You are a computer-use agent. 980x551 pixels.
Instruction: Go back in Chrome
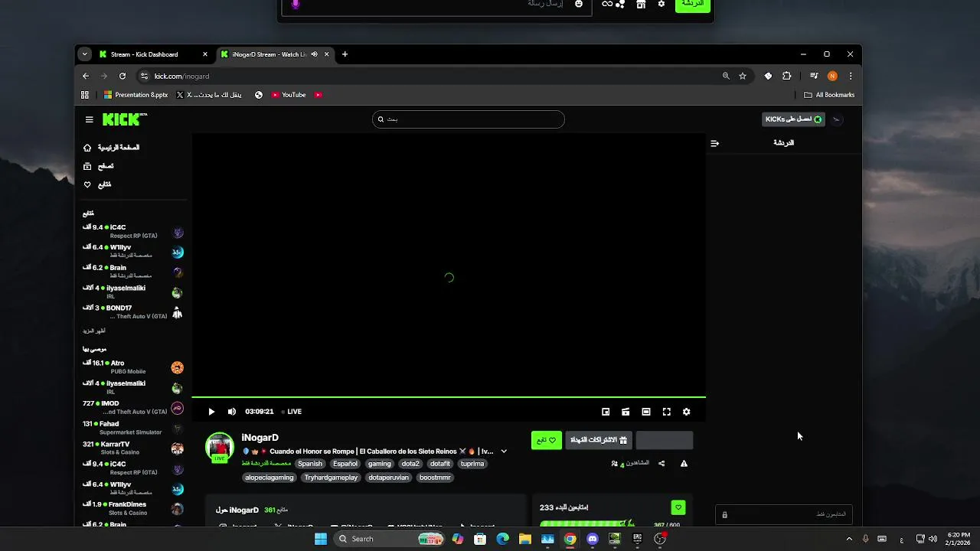[x=86, y=76]
